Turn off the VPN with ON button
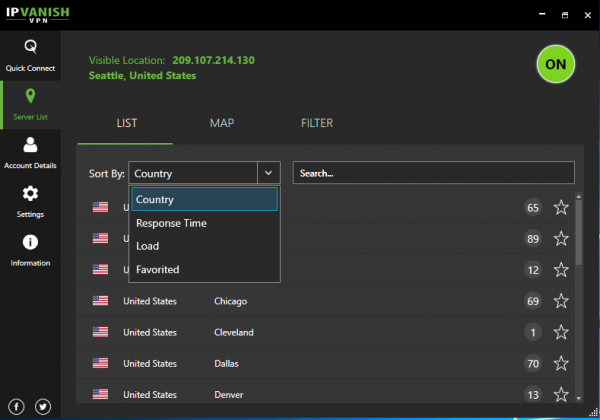This screenshot has height=420, width=600. coord(556,64)
